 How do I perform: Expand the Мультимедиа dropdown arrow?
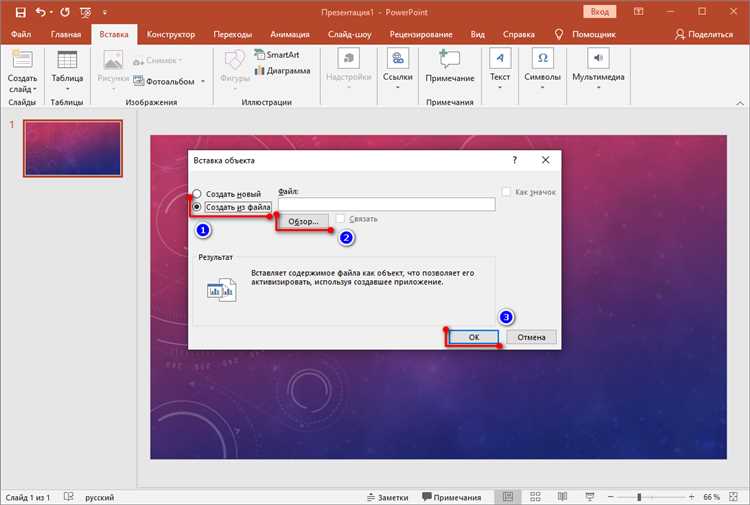[598, 88]
